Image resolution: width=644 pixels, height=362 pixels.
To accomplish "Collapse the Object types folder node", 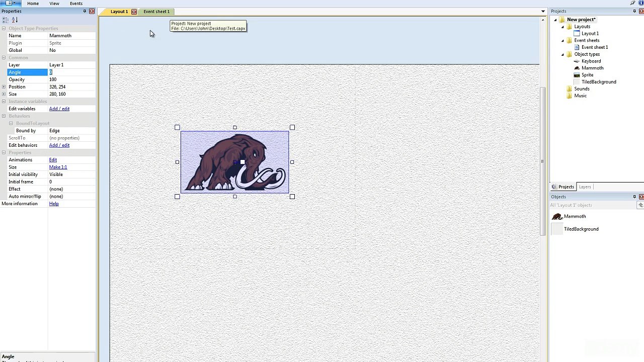I will pos(562,54).
